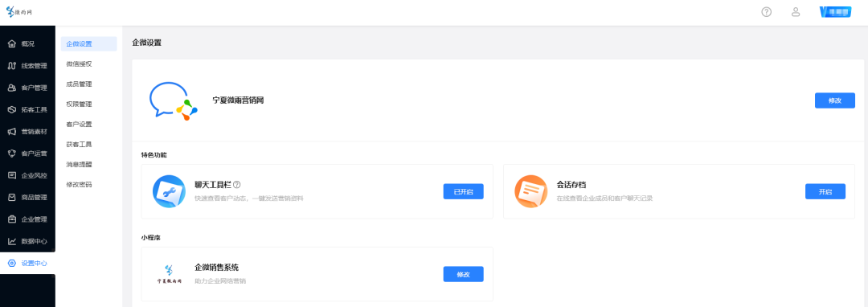
Task: Open 线索管理 via its route icon
Action: (x=11, y=66)
